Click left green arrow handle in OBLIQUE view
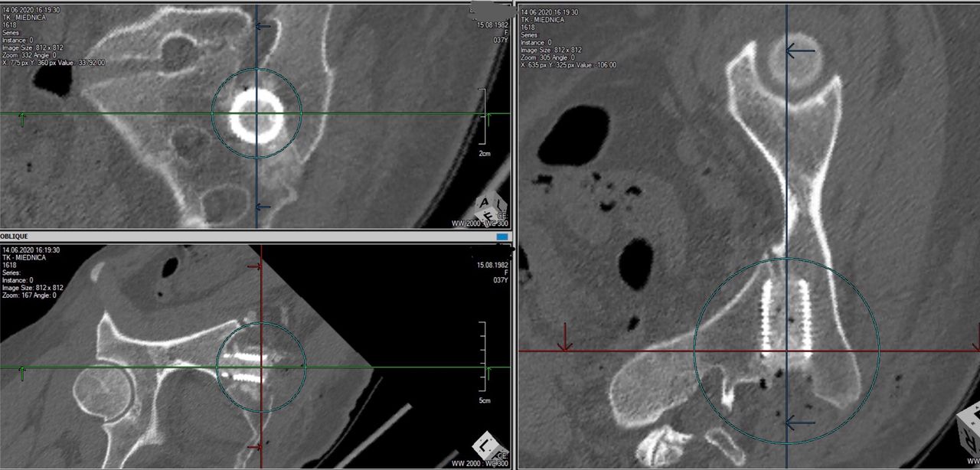This screenshot has height=470, width=980. pyautogui.click(x=21, y=373)
